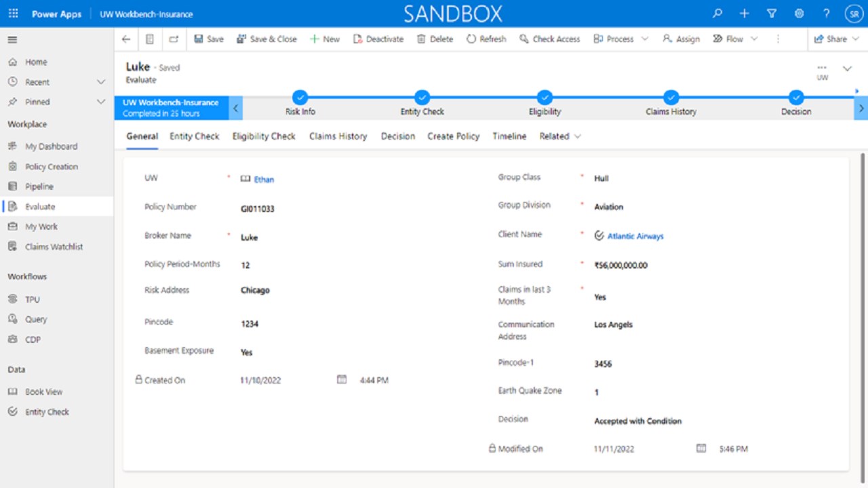Screen dimensions: 868x488
Task: Switch to the Entity Check tab
Action: pos(195,136)
